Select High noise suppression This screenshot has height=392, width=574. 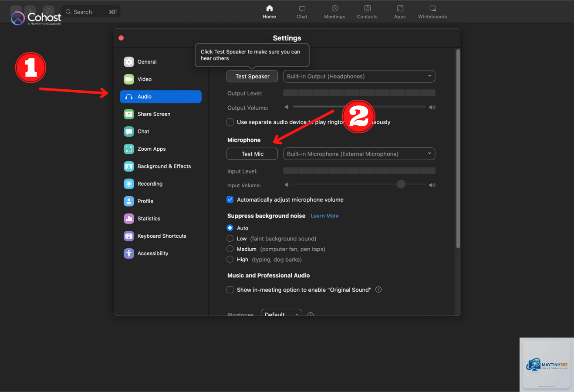click(x=230, y=259)
